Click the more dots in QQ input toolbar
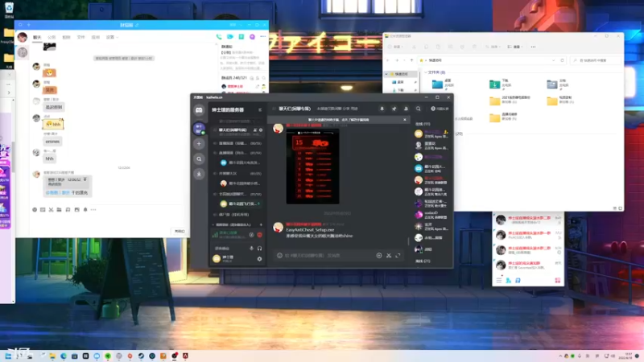The height and width of the screenshot is (362, 644). pos(93,210)
